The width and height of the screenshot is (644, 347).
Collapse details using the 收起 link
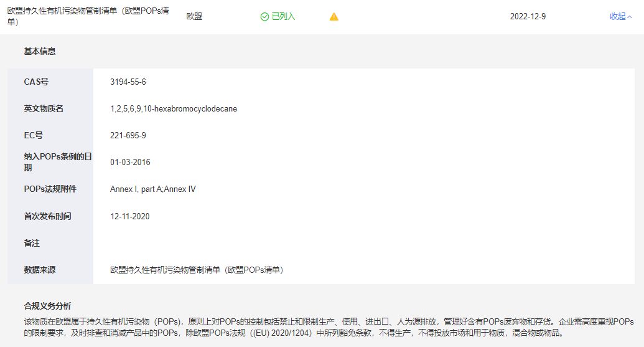pyautogui.click(x=617, y=17)
